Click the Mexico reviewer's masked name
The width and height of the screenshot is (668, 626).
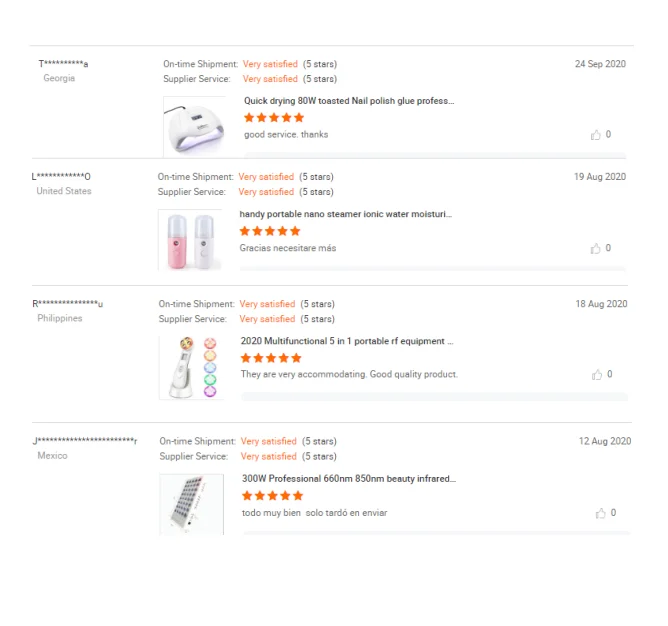(85, 441)
